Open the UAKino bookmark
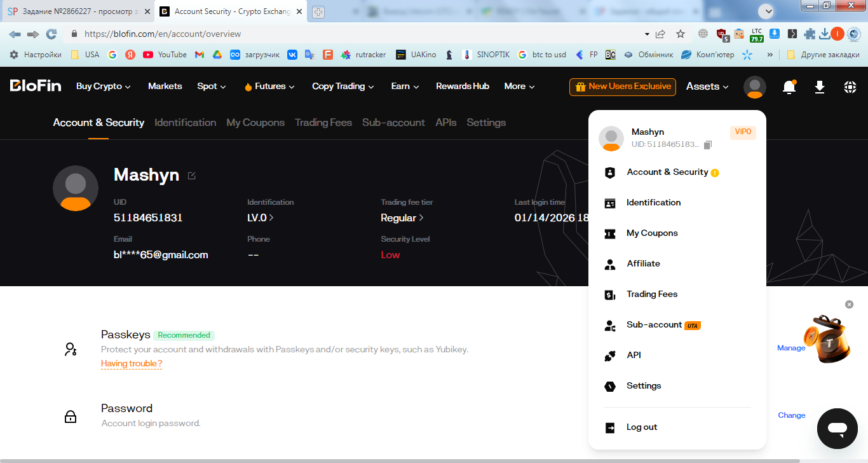 point(416,55)
